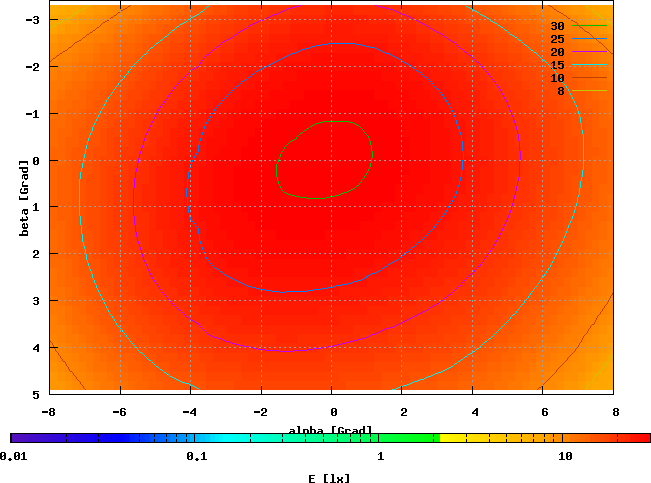
Task: Click the "4" beta axis tick label
Action: [36, 348]
